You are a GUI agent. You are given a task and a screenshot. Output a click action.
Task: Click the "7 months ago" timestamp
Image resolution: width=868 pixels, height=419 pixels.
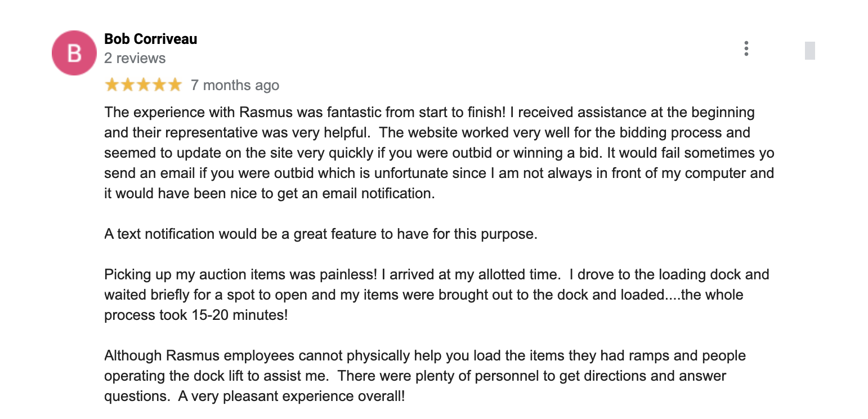(235, 85)
